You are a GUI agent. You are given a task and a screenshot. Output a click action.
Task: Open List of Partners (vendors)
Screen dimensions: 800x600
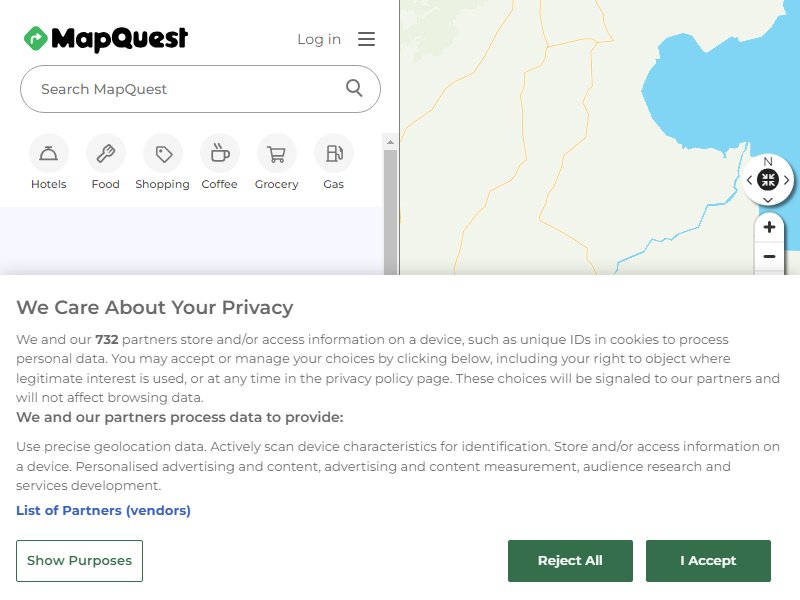pyautogui.click(x=103, y=510)
